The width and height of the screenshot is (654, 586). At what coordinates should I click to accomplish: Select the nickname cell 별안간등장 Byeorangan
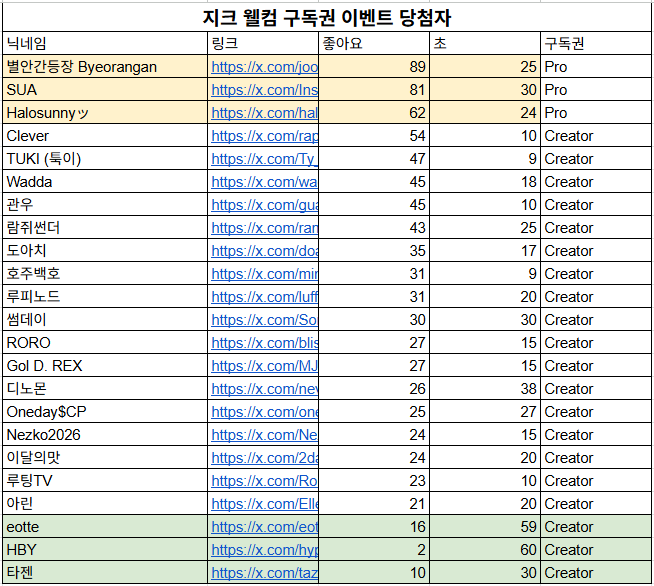(105, 66)
